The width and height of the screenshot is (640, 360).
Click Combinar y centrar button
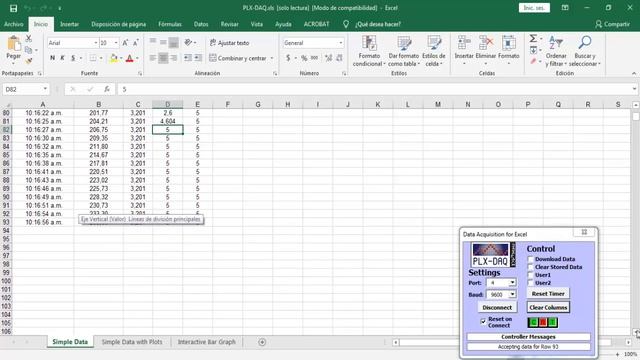238,58
